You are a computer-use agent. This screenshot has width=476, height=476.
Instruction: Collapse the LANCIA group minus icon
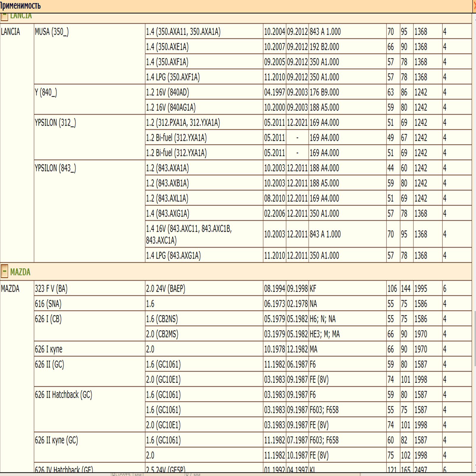[4, 17]
